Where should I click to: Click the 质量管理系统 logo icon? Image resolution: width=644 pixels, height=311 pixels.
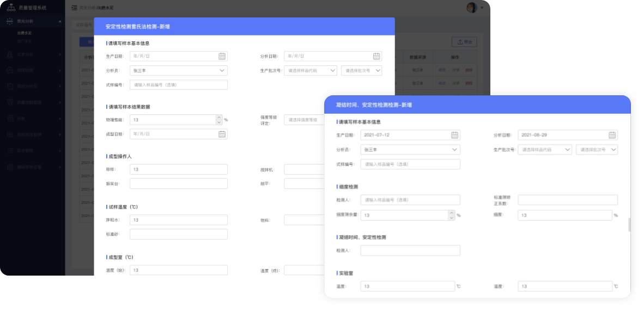point(11,8)
